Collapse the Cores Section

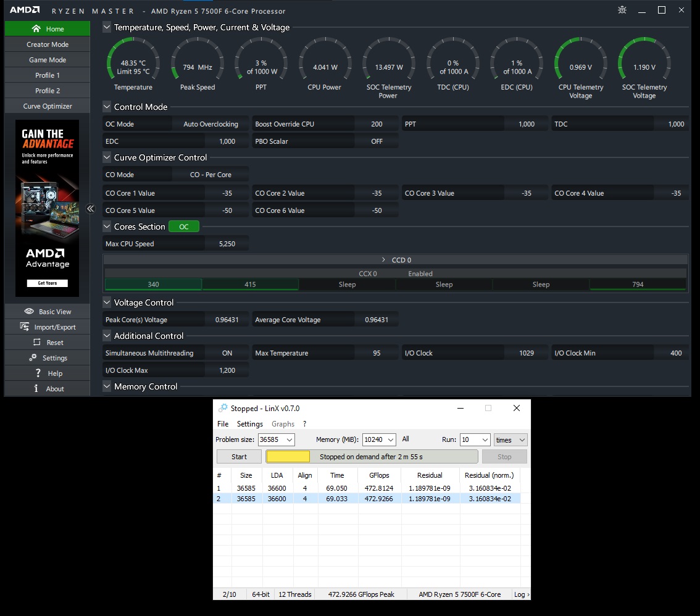(x=107, y=227)
